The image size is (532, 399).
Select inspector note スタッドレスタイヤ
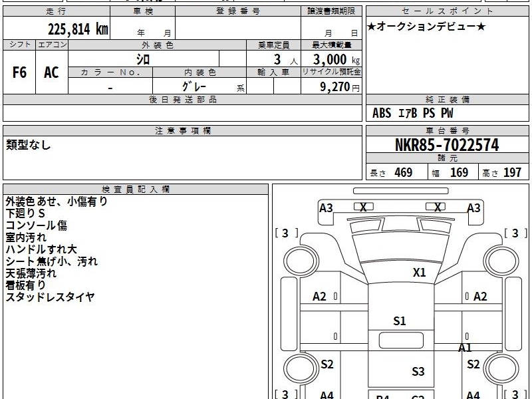coord(50,297)
